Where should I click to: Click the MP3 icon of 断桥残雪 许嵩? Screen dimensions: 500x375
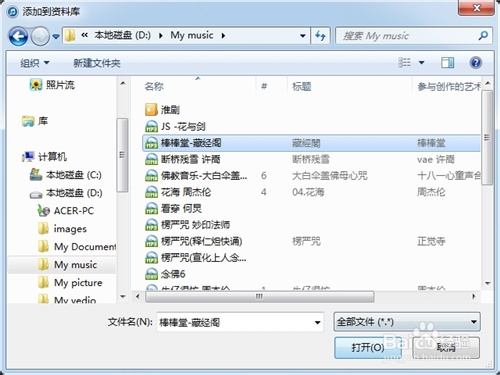pyautogui.click(x=151, y=159)
